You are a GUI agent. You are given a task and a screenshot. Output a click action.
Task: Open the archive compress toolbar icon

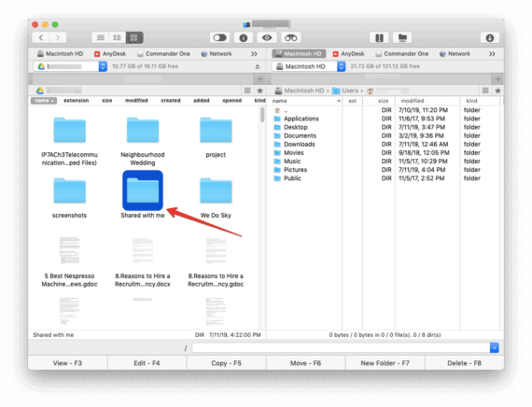[x=379, y=37]
